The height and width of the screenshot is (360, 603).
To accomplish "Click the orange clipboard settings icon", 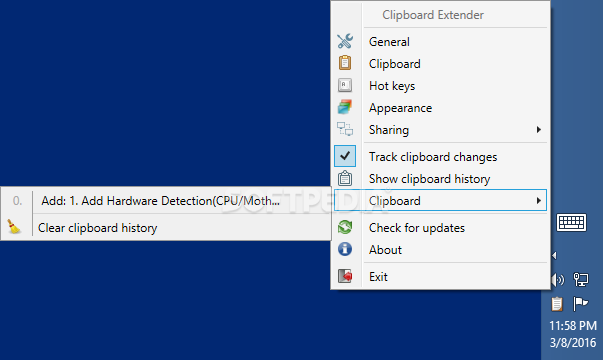I will click(x=345, y=63).
